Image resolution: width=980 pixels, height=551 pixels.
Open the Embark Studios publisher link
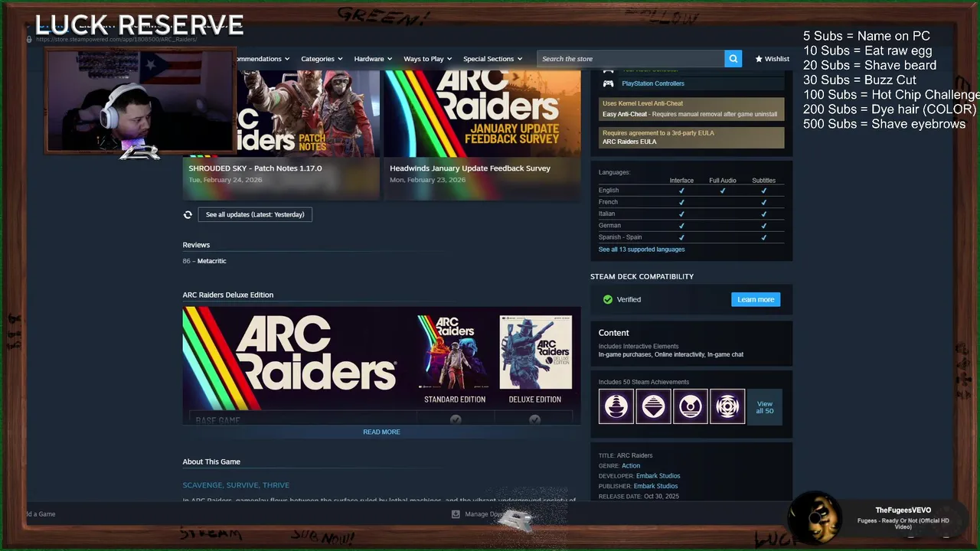click(x=656, y=486)
